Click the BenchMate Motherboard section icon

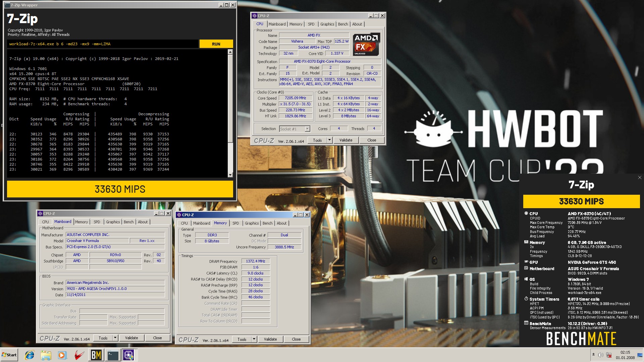pyautogui.click(x=526, y=268)
